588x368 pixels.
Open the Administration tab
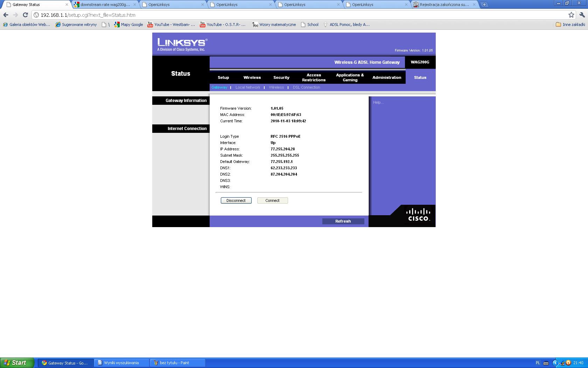pyautogui.click(x=386, y=77)
